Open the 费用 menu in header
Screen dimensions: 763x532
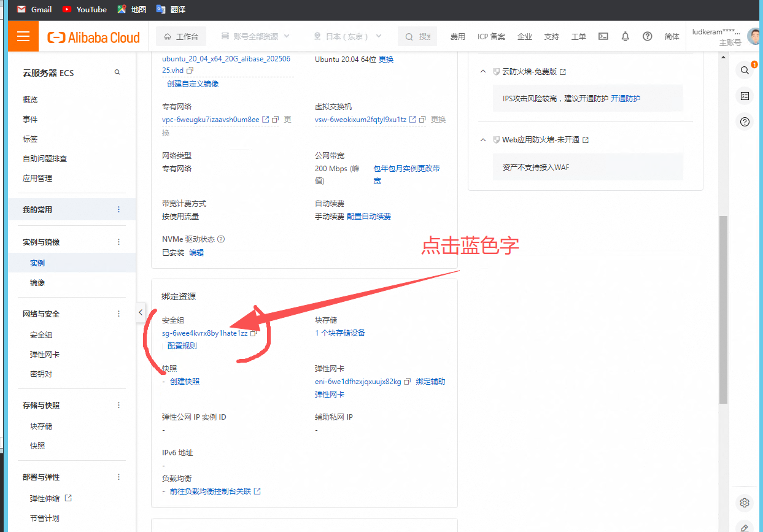pos(457,36)
